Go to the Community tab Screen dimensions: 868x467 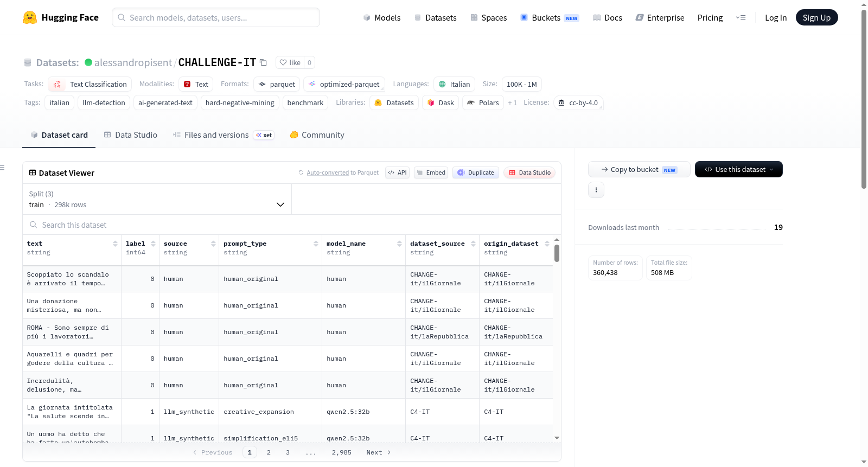tap(317, 135)
